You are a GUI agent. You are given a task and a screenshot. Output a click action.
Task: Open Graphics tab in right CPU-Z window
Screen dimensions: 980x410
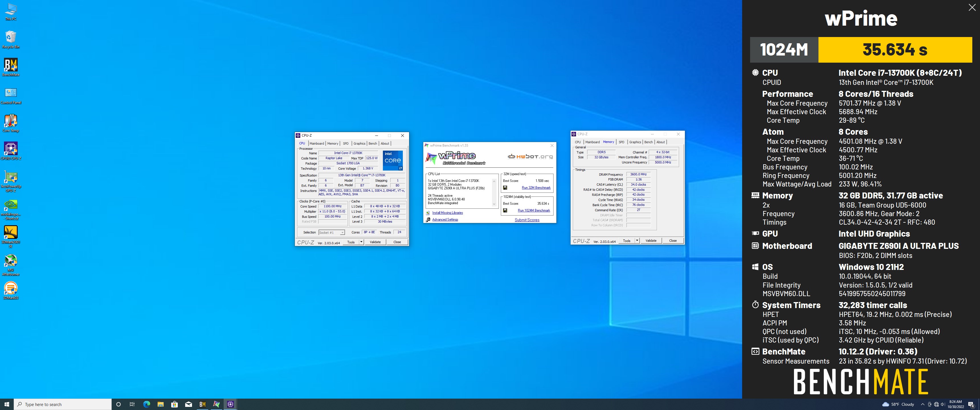coord(635,142)
